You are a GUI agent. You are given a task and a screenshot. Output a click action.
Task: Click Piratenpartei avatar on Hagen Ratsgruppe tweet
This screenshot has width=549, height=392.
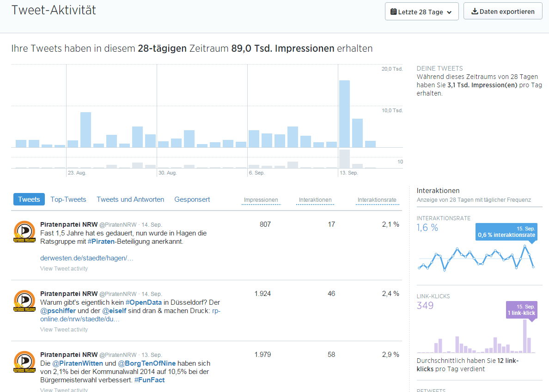tap(24, 232)
